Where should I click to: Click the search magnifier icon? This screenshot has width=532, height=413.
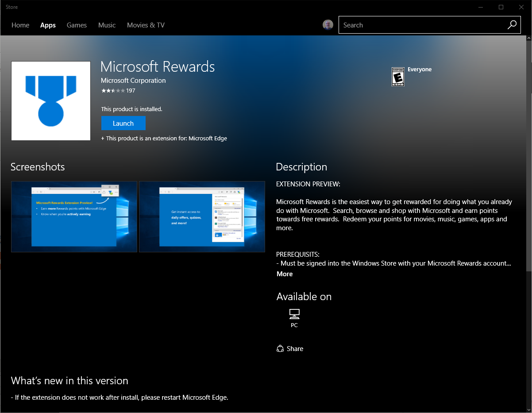[512, 25]
